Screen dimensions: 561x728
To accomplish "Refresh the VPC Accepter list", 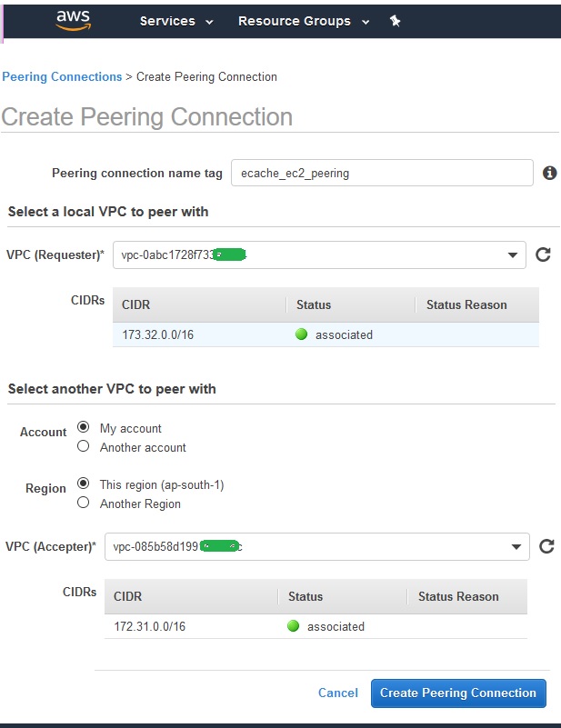I will 546,546.
